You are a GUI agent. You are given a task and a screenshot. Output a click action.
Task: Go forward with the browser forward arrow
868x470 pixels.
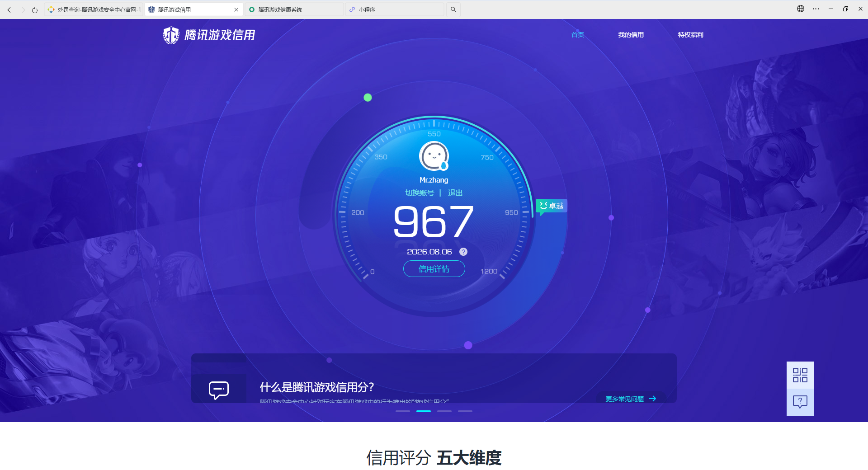tap(23, 9)
